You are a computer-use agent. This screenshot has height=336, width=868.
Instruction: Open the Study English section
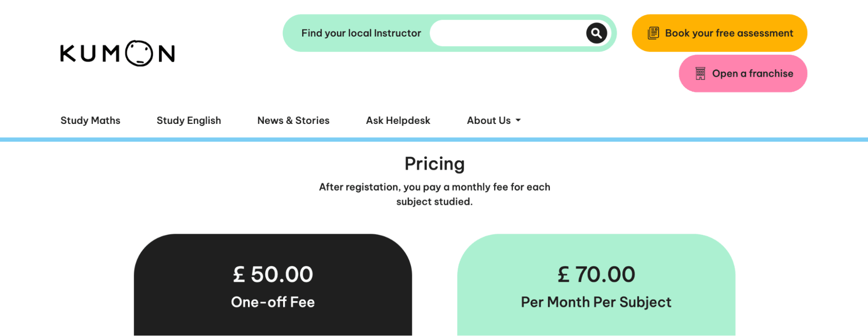point(189,120)
